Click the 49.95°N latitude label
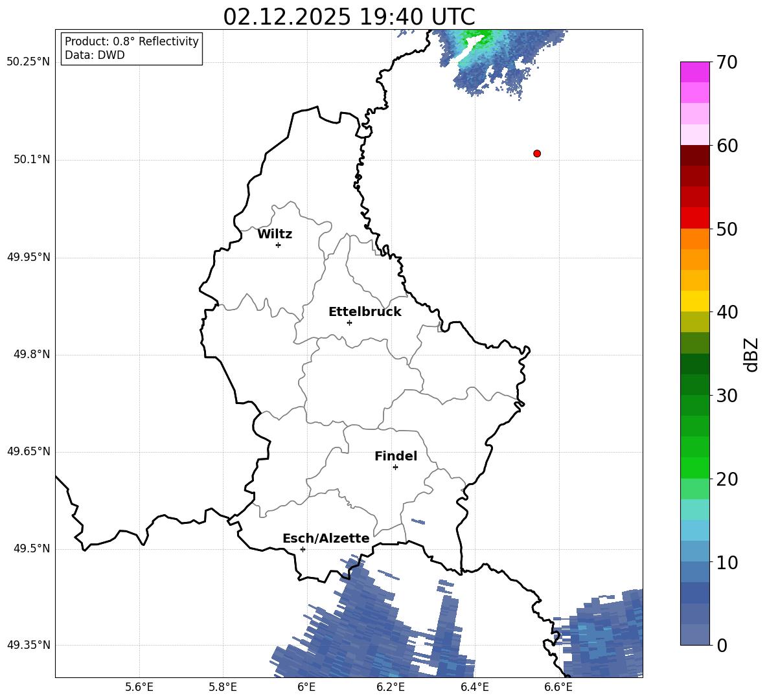767x700 pixels. click(x=29, y=257)
